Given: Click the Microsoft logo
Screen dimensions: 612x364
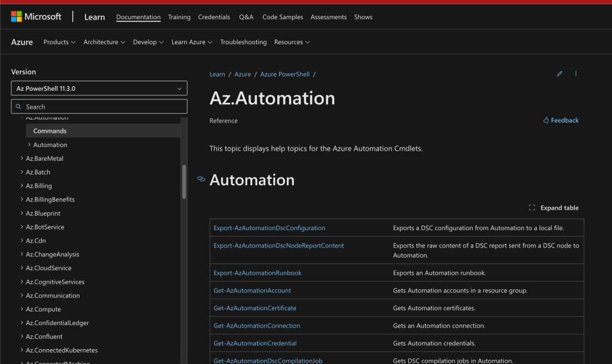Looking at the screenshot, I should pyautogui.click(x=36, y=17).
